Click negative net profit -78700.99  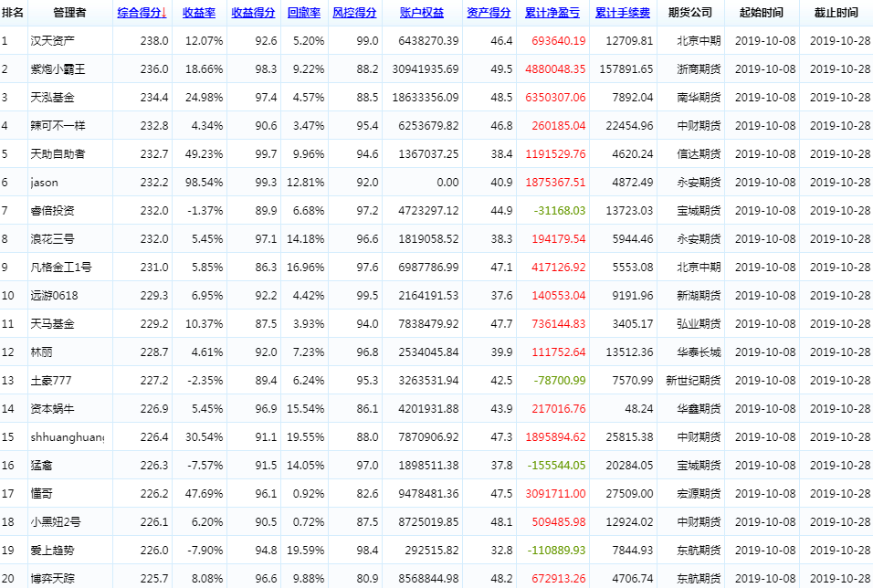pyautogui.click(x=560, y=381)
